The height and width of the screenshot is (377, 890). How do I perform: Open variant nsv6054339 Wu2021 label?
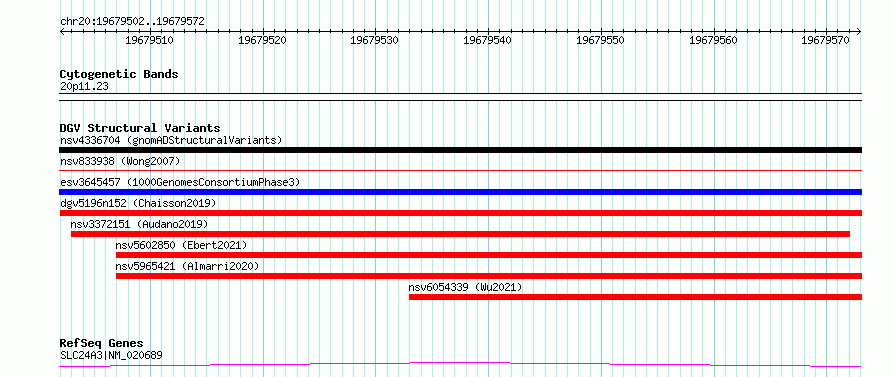point(465,287)
